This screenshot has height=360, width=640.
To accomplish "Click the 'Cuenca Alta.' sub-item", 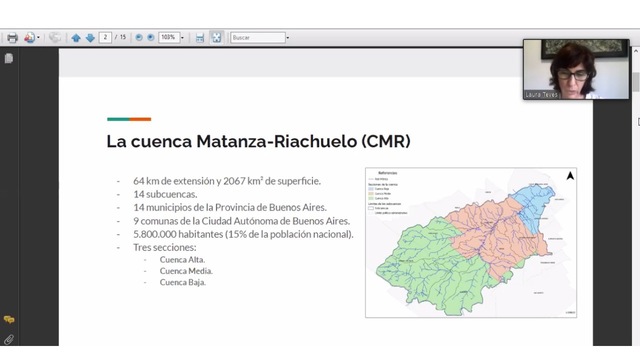I will pos(182,260).
